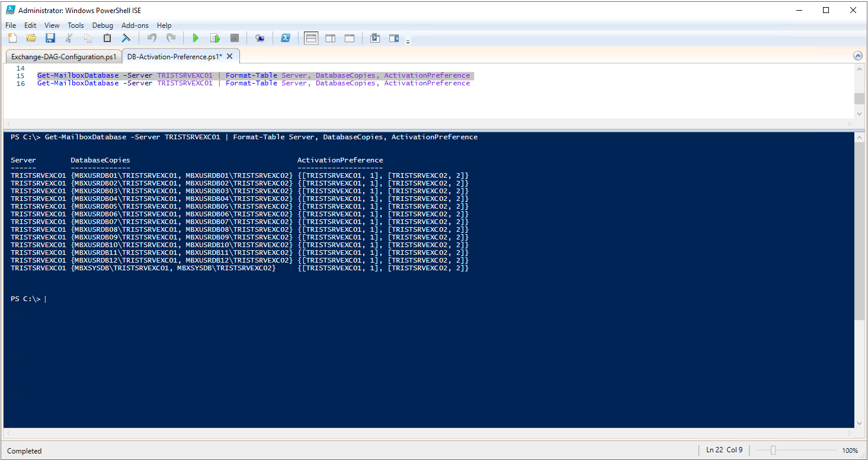Screen dimensions: 868x460
Task: Click the script pane horizontal scroll-right arrow
Action: click(x=848, y=123)
